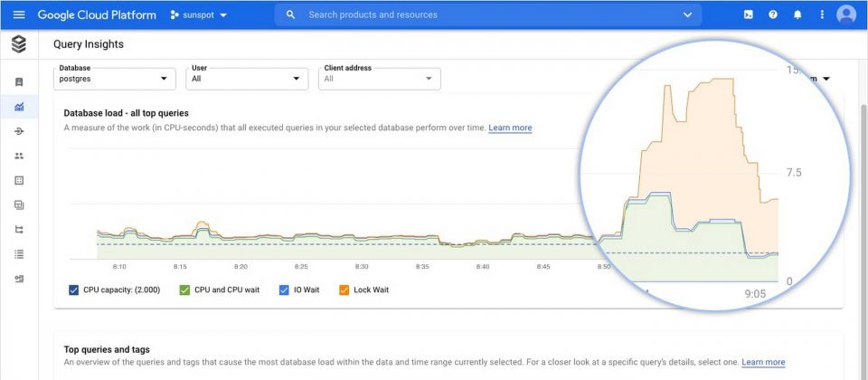Open the Connections icon in sidebar
The image size is (868, 380).
pos(19,131)
